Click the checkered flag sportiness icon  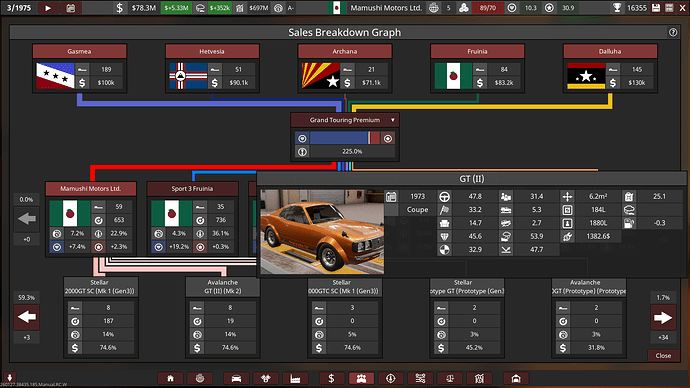[x=444, y=210]
